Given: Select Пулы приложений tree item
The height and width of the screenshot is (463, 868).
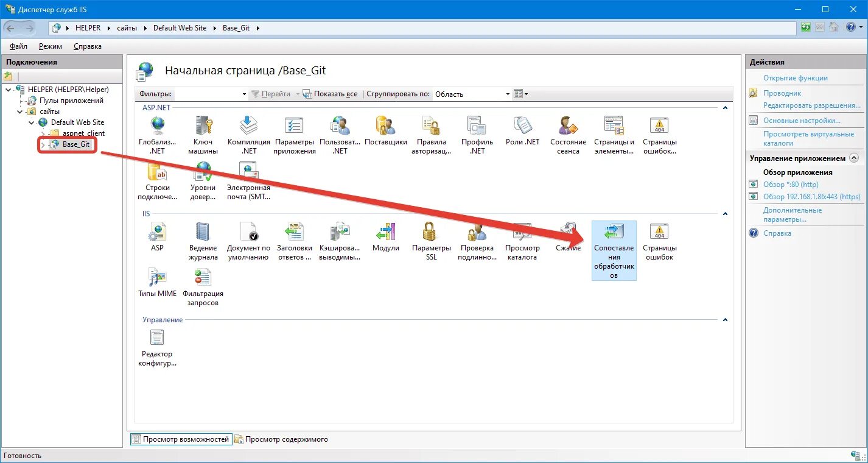Looking at the screenshot, I should [71, 101].
